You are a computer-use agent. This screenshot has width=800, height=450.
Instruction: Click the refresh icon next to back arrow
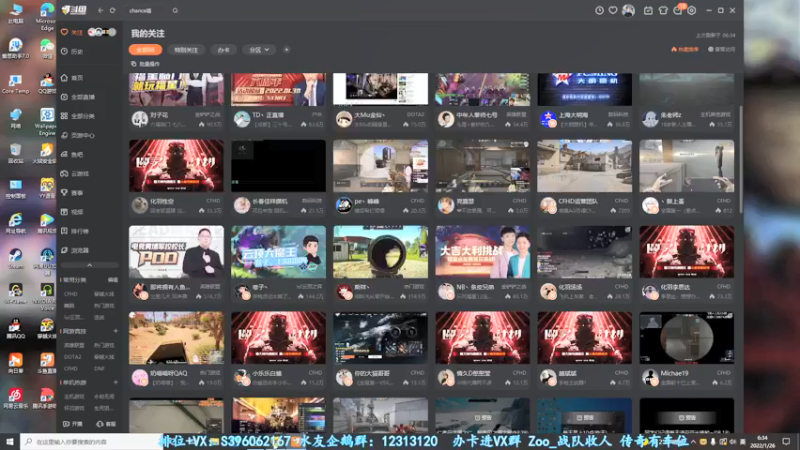click(x=113, y=10)
